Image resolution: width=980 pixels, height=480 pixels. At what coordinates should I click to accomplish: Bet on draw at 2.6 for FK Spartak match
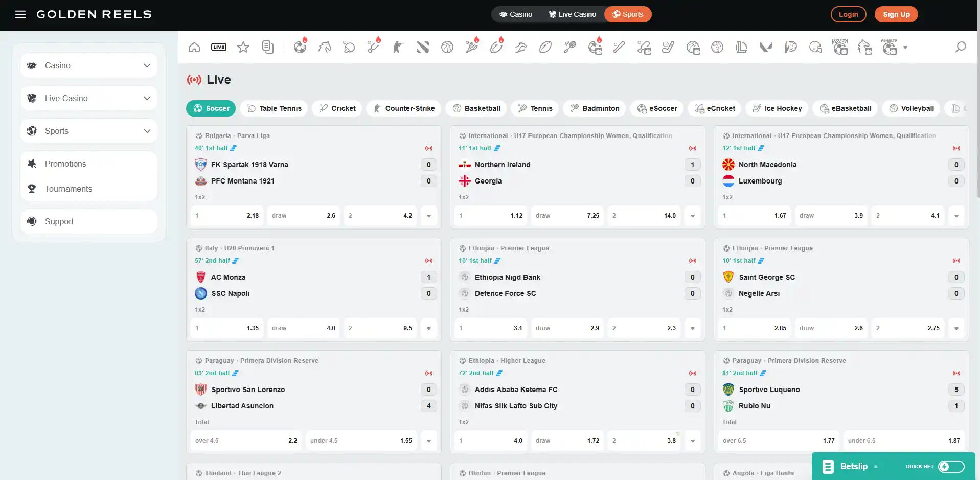tap(304, 216)
